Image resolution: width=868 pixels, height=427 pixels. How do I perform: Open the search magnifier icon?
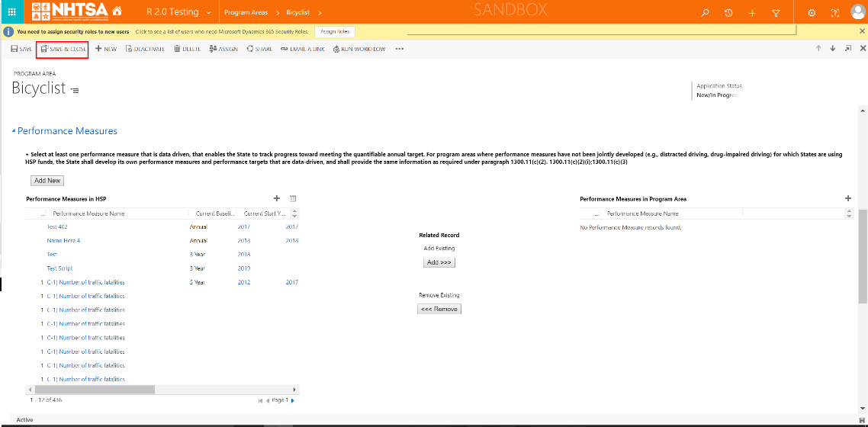pyautogui.click(x=705, y=13)
